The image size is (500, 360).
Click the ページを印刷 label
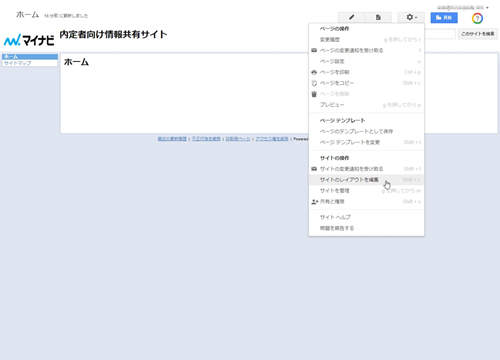[x=334, y=72]
